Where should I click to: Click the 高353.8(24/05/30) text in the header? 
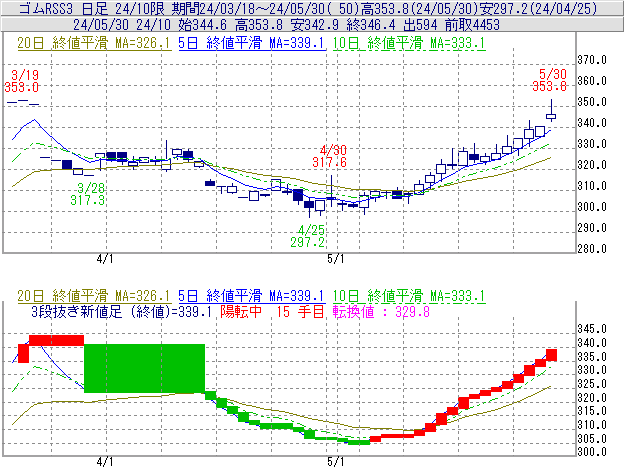click(x=419, y=8)
